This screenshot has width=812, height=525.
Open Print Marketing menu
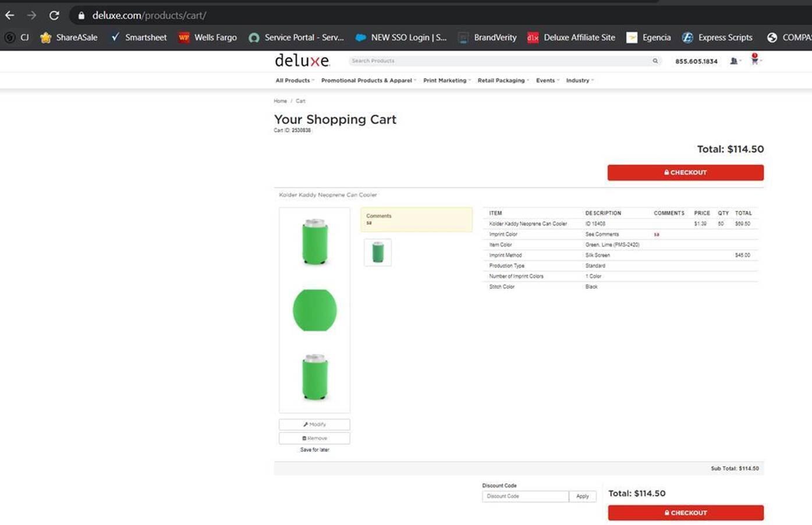pos(446,80)
